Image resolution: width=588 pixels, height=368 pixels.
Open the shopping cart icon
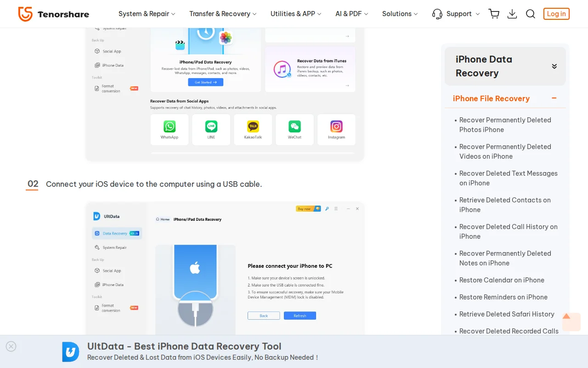coord(494,14)
